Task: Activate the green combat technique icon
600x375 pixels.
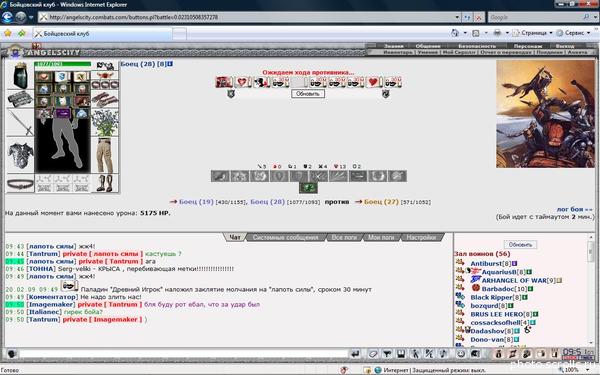Action: pyautogui.click(x=308, y=188)
